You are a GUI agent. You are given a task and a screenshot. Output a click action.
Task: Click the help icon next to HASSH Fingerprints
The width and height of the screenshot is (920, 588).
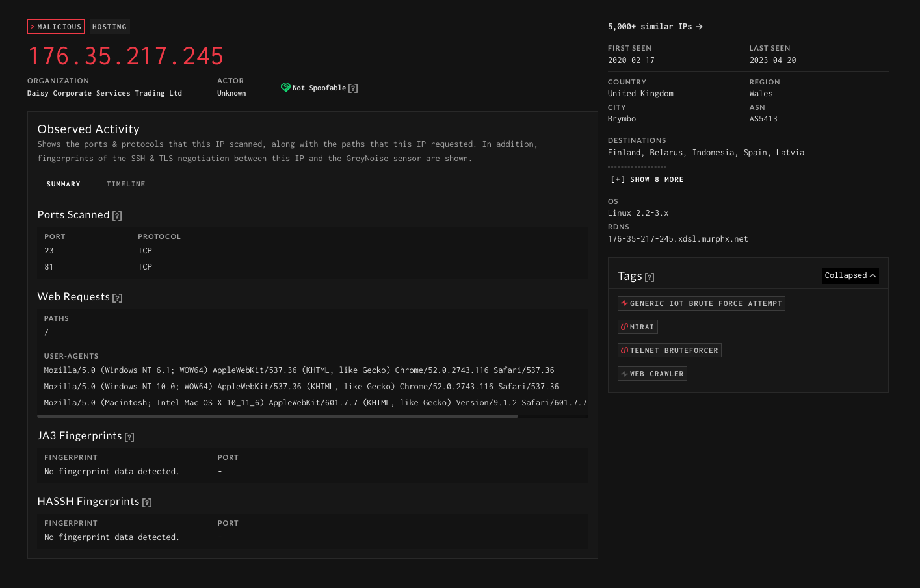point(146,502)
